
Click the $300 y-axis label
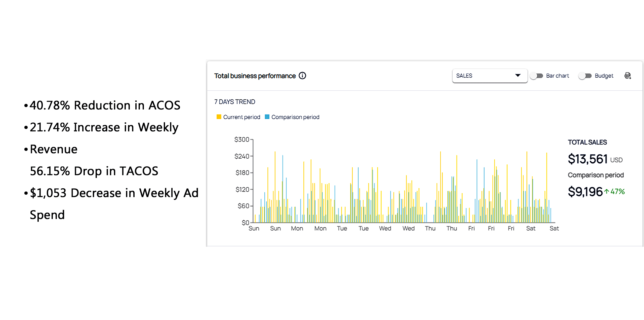tap(242, 139)
